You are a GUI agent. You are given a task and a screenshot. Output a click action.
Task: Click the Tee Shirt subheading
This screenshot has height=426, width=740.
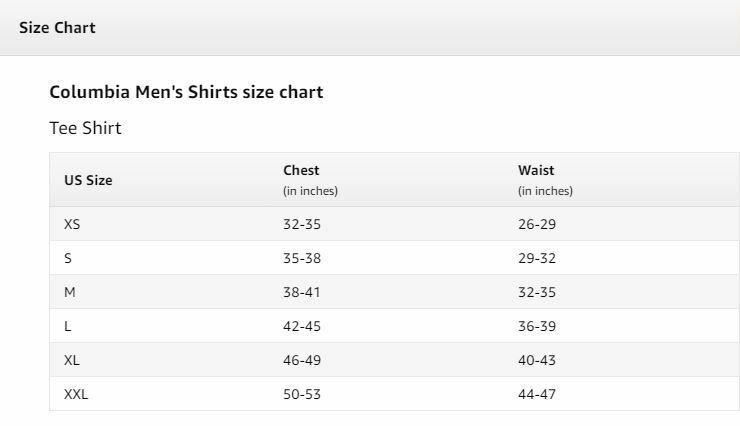(x=85, y=128)
